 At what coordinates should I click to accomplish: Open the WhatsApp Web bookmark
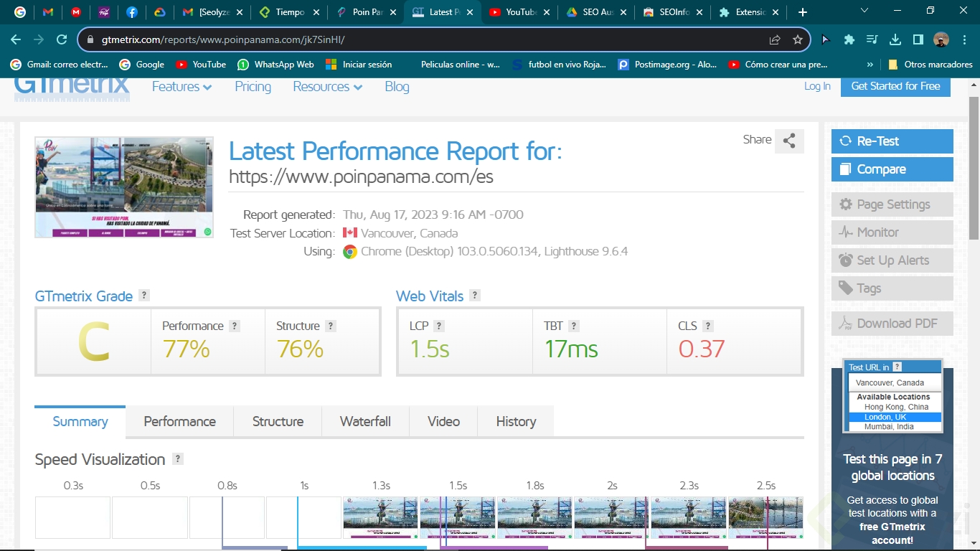276,65
